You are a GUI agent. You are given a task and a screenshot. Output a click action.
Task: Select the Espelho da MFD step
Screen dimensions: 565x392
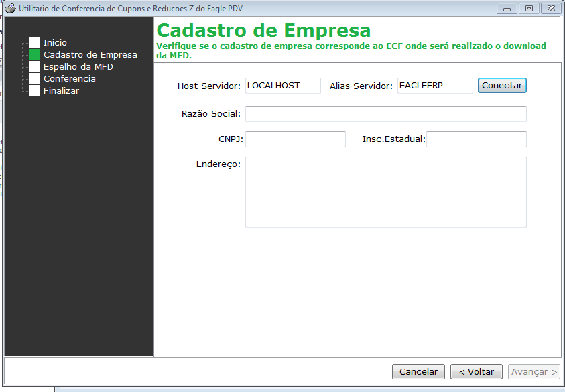point(78,66)
